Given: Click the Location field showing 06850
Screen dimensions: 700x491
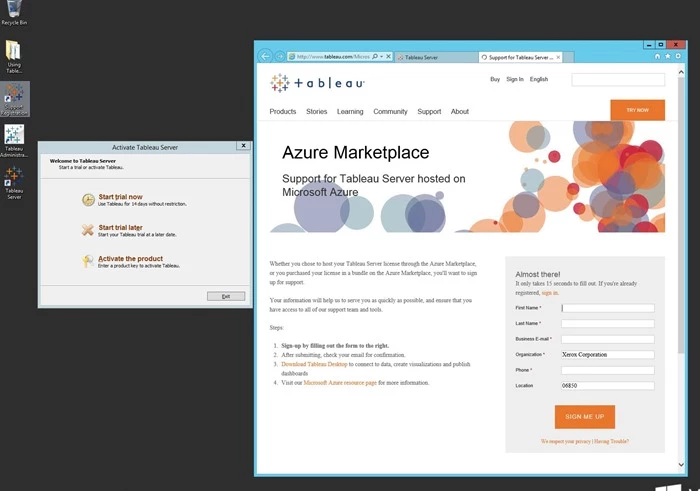Looking at the screenshot, I should [x=608, y=386].
